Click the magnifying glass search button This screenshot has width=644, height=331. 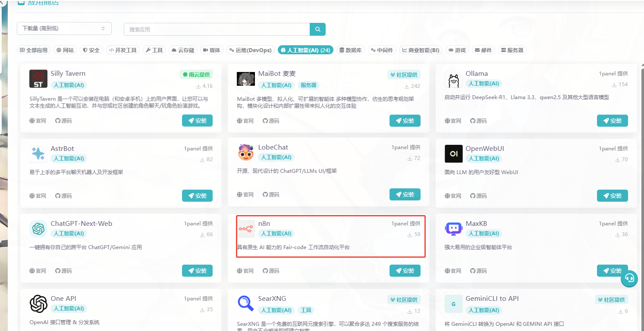click(x=317, y=29)
